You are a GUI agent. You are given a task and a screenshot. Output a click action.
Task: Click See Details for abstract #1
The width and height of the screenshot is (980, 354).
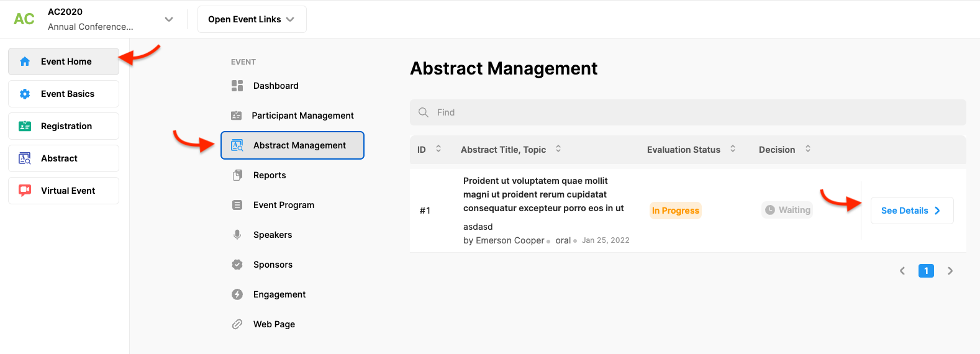911,211
